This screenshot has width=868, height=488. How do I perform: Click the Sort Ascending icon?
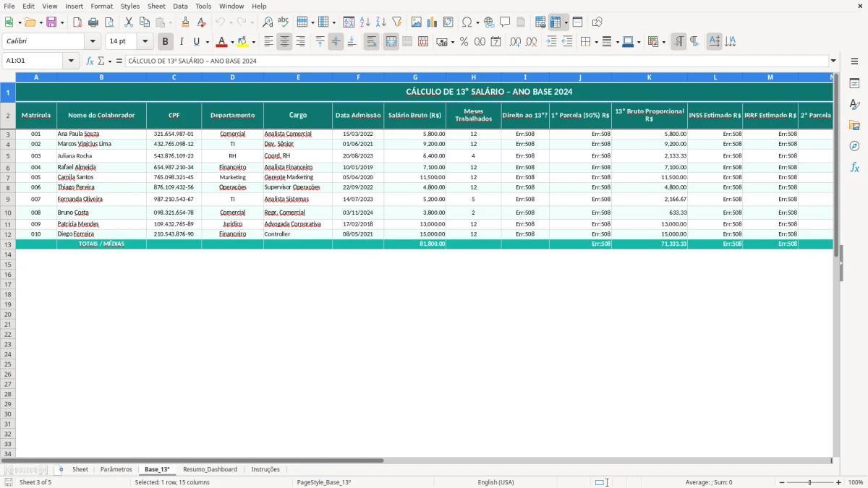point(365,22)
